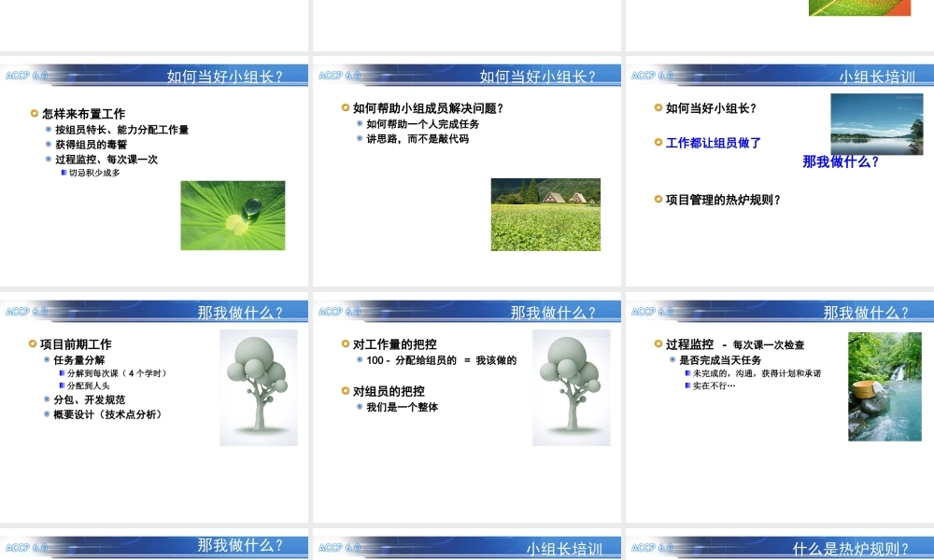The width and height of the screenshot is (934, 560).
Task: Click the ACCP 6.0 logo on the 小组长培训 slide
Action: [x=651, y=73]
